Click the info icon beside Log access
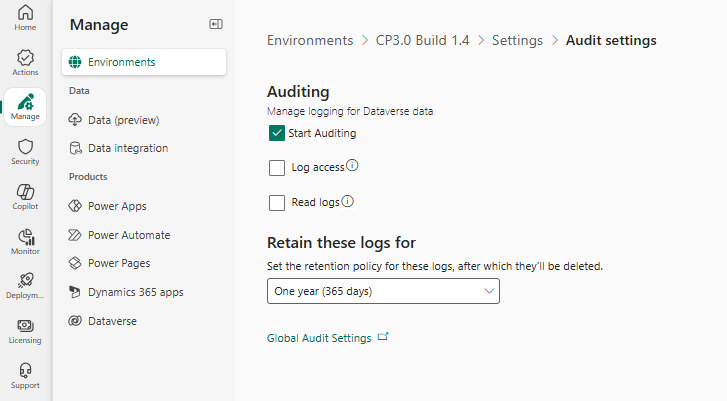The height and width of the screenshot is (401, 727). (352, 166)
